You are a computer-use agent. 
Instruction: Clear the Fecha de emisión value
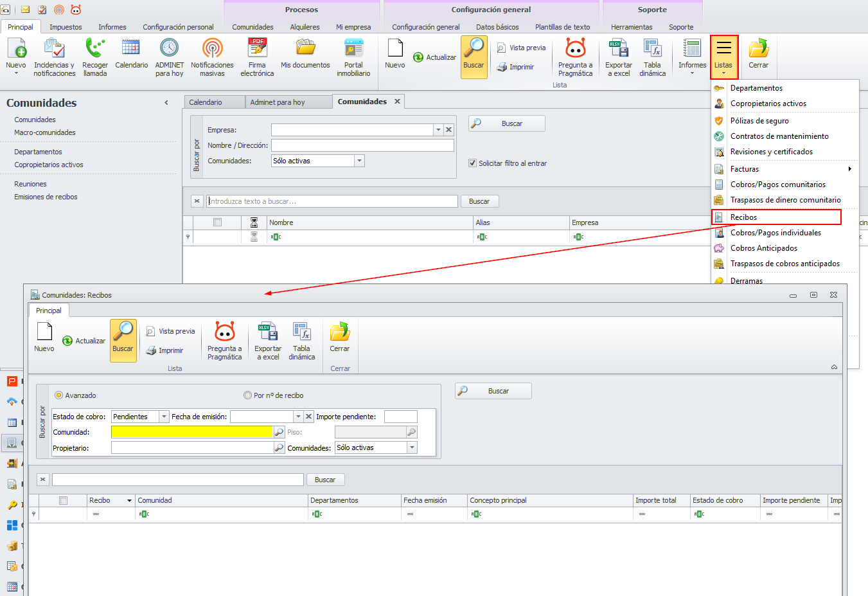point(309,417)
